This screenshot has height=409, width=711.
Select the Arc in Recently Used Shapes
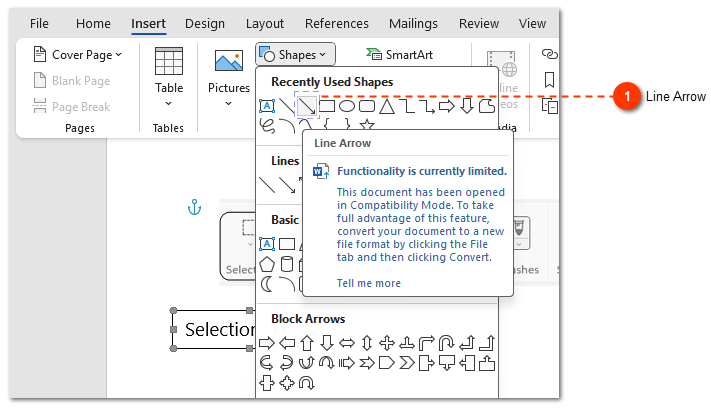coord(287,126)
